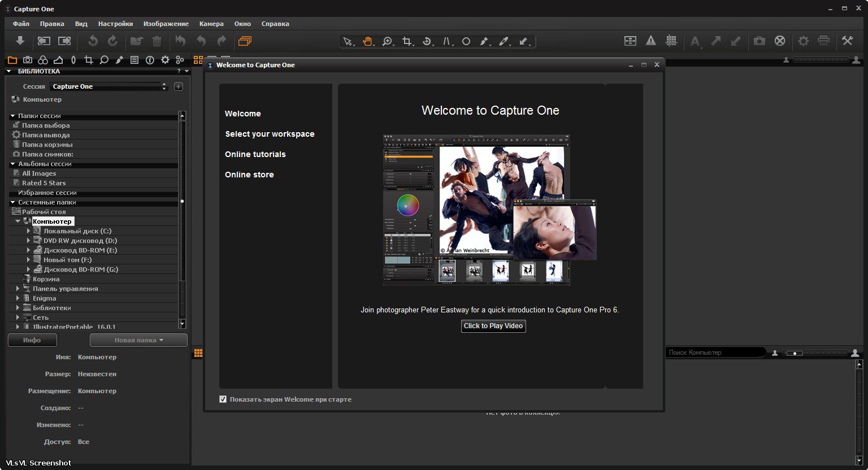The height and width of the screenshot is (470, 868).
Task: Toggle 'Показать экран Welcome при старте' checkbox
Action: pyautogui.click(x=223, y=399)
